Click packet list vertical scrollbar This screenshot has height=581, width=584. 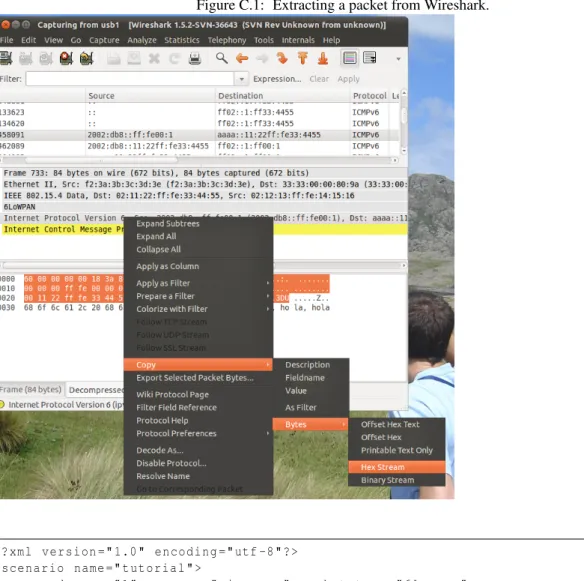pyautogui.click(x=404, y=123)
